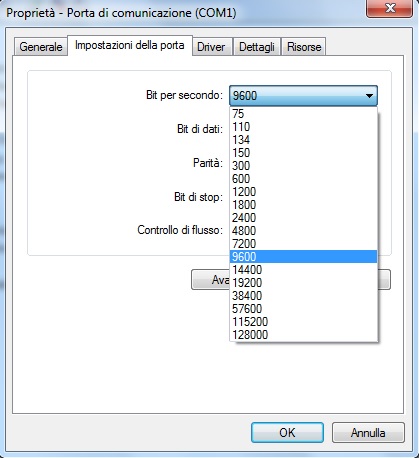
Task: Select 2400 from the list
Action: [x=304, y=218]
